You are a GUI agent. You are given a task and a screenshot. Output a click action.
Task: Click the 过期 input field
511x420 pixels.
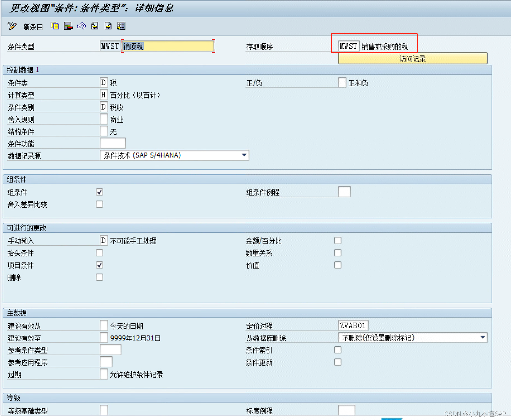104,374
